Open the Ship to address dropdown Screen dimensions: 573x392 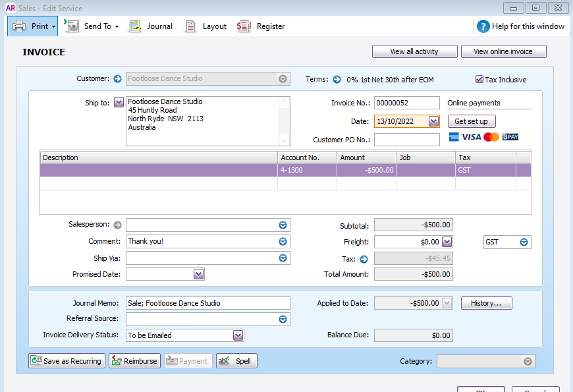(x=119, y=102)
